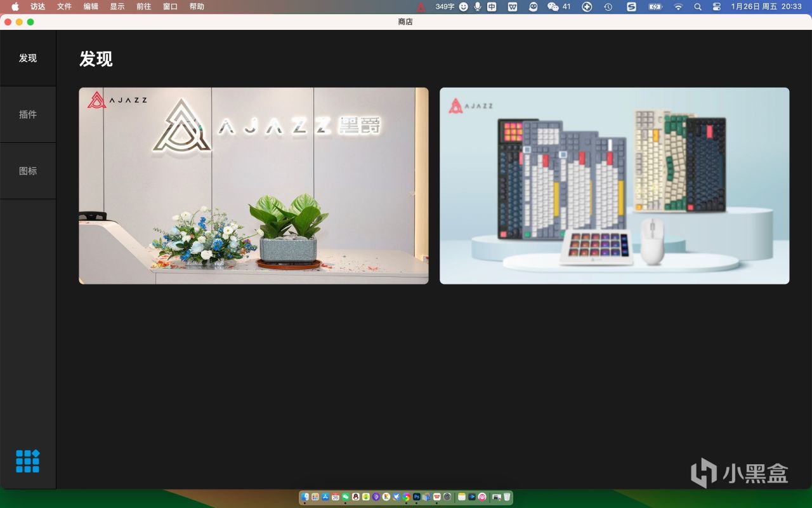The height and width of the screenshot is (508, 812).
Task: Open the Wi-Fi menu
Action: point(678,6)
